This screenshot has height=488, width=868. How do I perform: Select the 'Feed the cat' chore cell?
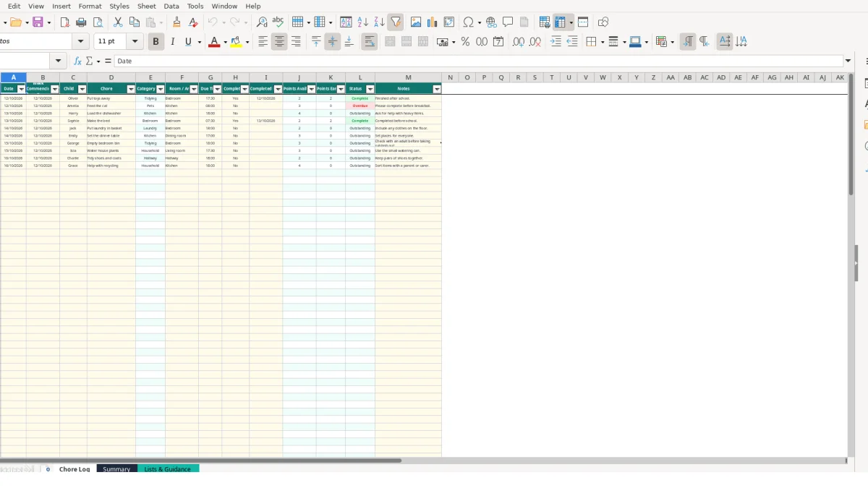point(111,106)
